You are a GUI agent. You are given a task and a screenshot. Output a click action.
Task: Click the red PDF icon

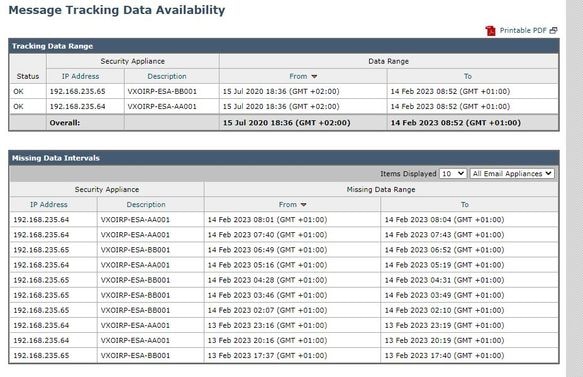pyautogui.click(x=490, y=30)
